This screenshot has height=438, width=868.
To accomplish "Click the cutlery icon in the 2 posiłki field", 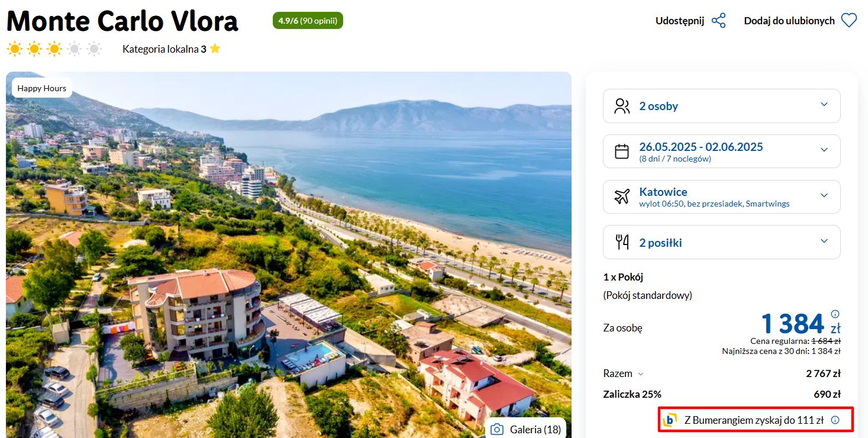I will click(622, 242).
